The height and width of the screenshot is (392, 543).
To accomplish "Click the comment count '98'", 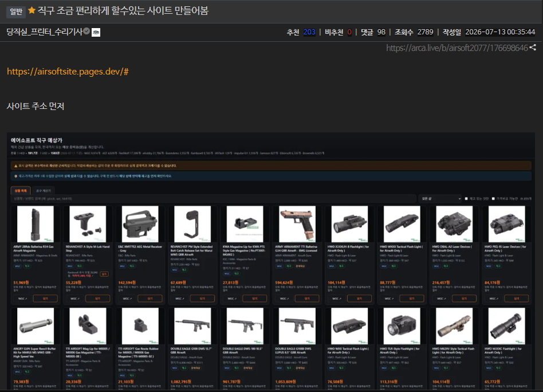I will pos(381,32).
